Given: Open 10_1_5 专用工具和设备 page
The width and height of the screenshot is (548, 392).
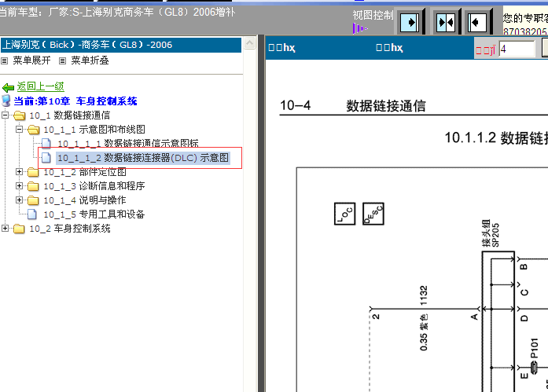Looking at the screenshot, I should [94, 214].
